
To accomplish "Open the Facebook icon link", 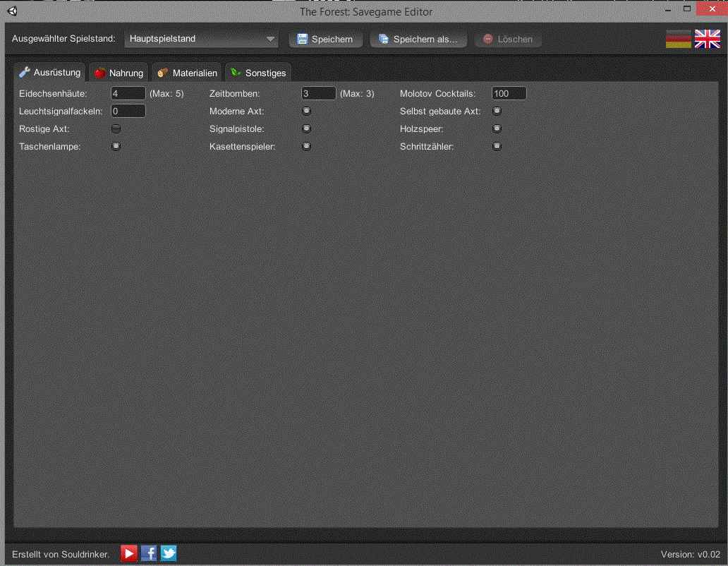I will coord(149,553).
